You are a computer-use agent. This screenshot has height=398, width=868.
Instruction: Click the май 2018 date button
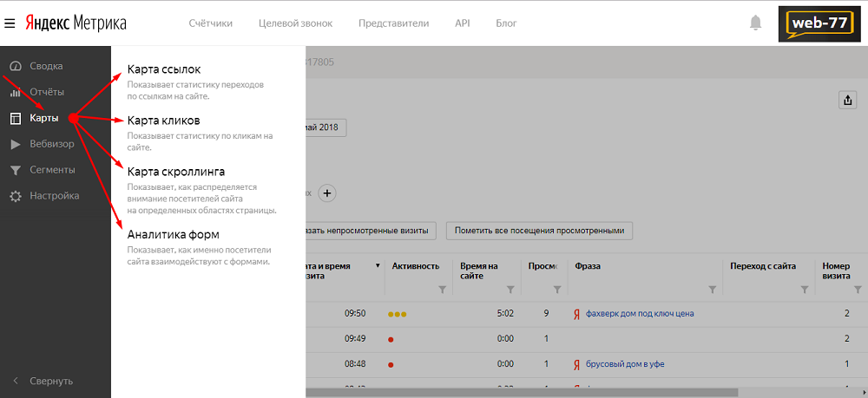point(326,127)
